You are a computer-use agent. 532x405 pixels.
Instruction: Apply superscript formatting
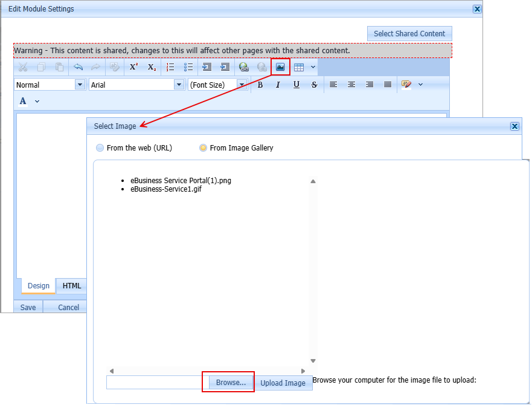pos(133,67)
